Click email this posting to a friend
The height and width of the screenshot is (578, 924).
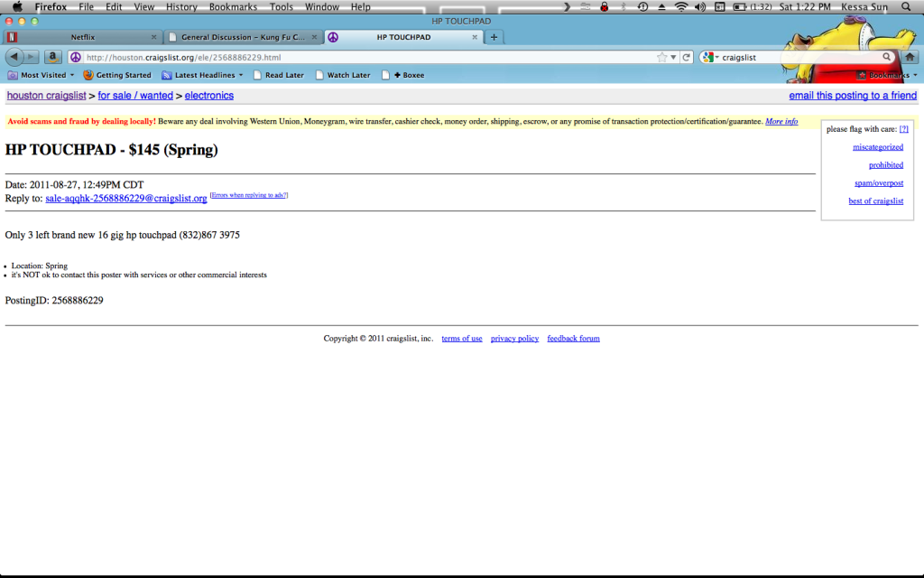[x=853, y=96]
